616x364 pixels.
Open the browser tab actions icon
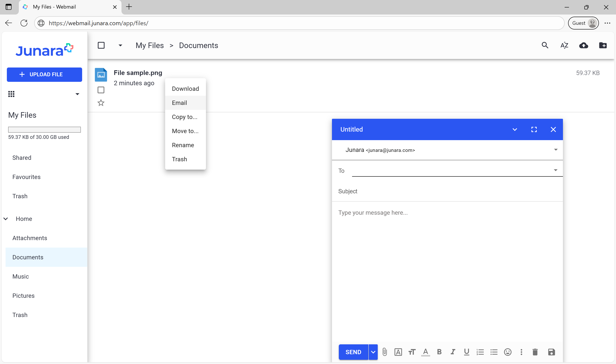coord(9,7)
